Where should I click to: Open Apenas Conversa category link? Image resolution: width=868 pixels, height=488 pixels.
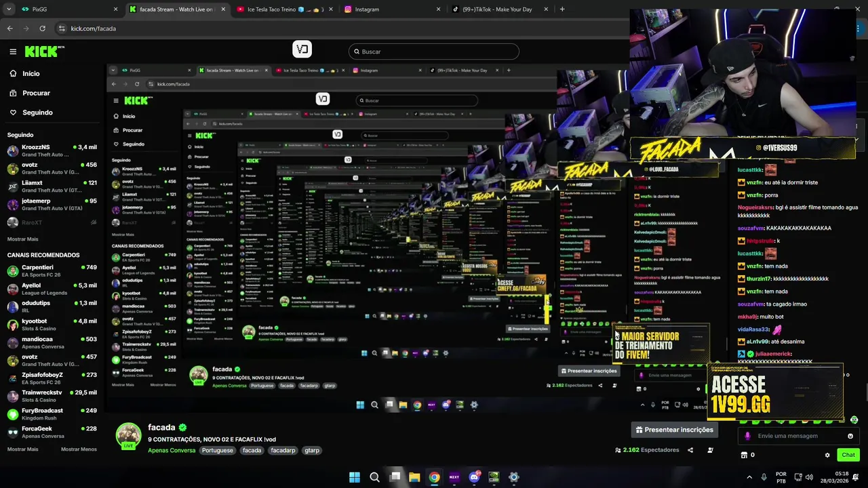pyautogui.click(x=172, y=450)
